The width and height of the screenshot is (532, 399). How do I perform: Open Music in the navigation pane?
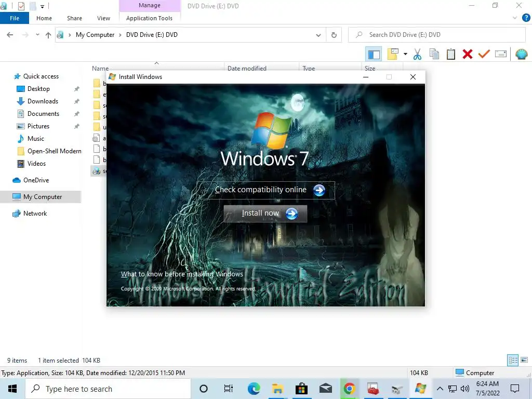(x=36, y=138)
